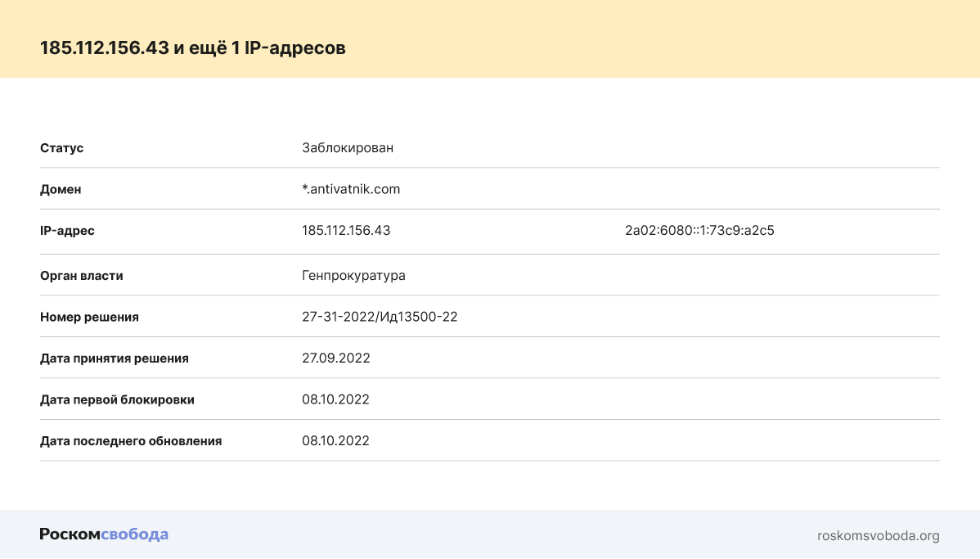The height and width of the screenshot is (559, 980).
Task: Click the decision date 27.09.2022
Action: coord(336,358)
